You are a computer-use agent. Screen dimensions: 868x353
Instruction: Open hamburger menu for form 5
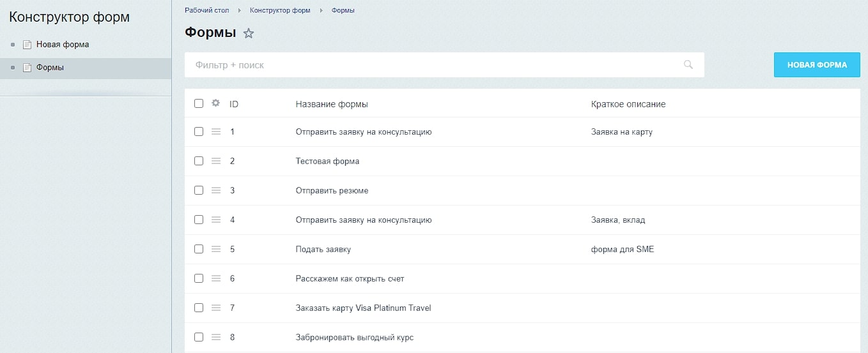[x=216, y=249]
